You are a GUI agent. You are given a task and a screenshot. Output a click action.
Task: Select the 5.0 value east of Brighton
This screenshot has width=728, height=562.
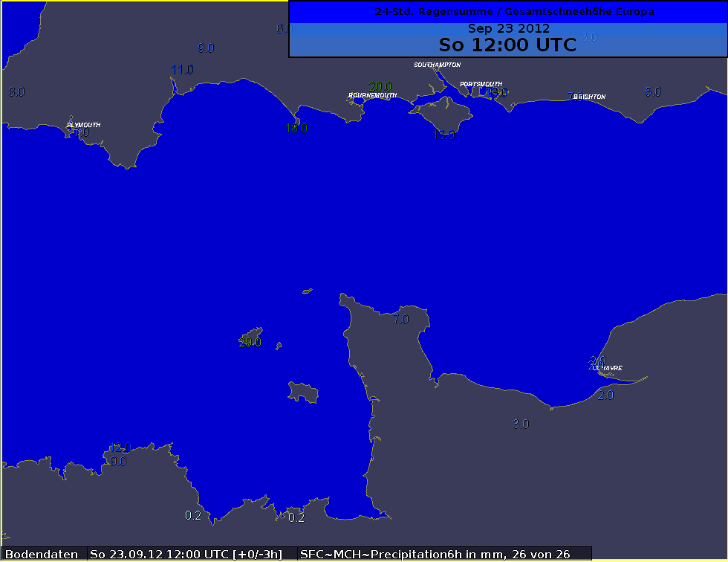652,91
